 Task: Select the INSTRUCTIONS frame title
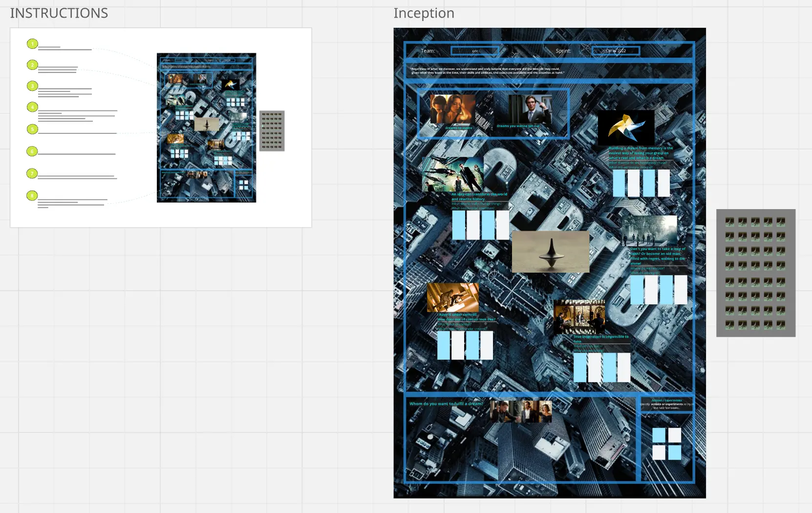pyautogui.click(x=59, y=13)
